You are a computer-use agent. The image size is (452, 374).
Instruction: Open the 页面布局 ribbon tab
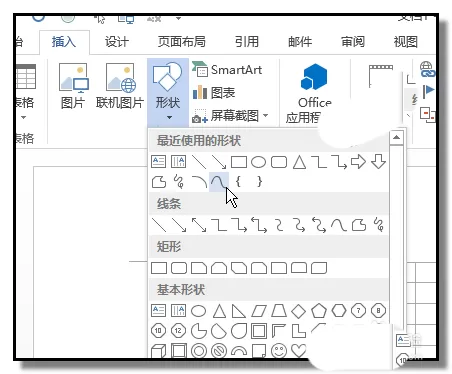[x=182, y=42]
